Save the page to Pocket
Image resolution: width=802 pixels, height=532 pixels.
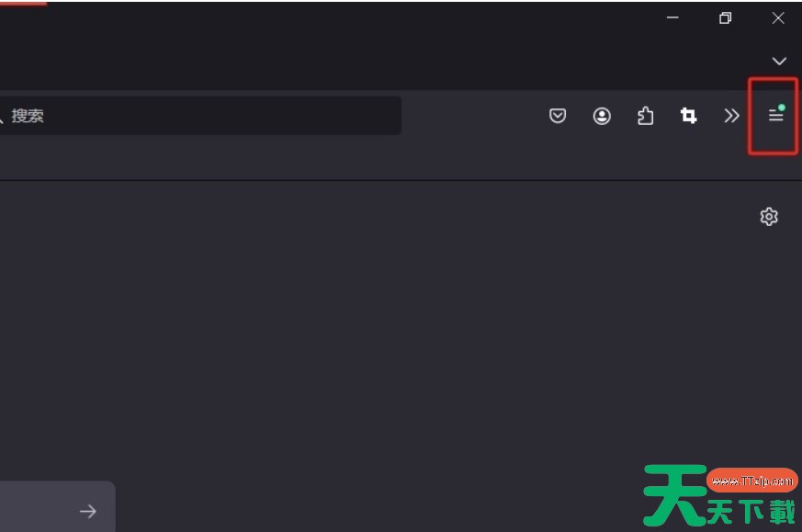coord(558,116)
